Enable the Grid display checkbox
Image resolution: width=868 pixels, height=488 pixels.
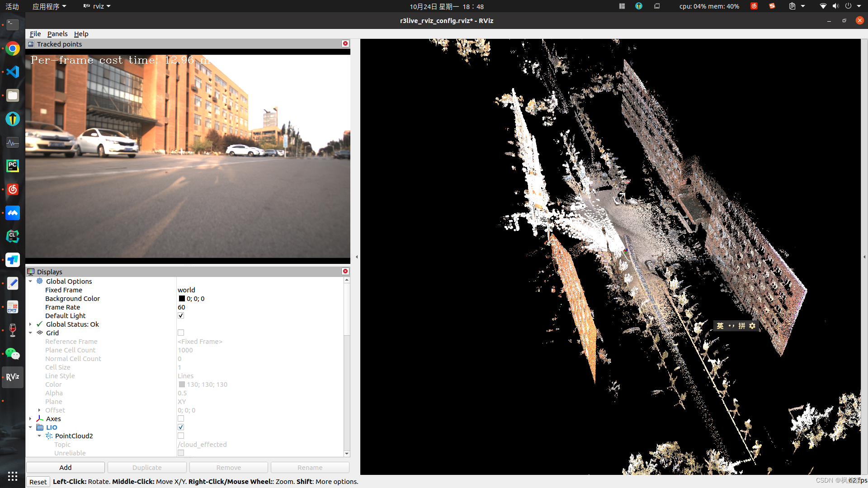click(x=181, y=333)
